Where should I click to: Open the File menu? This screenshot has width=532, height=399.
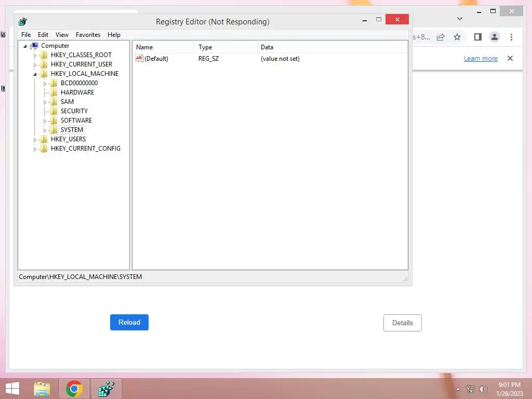click(26, 35)
